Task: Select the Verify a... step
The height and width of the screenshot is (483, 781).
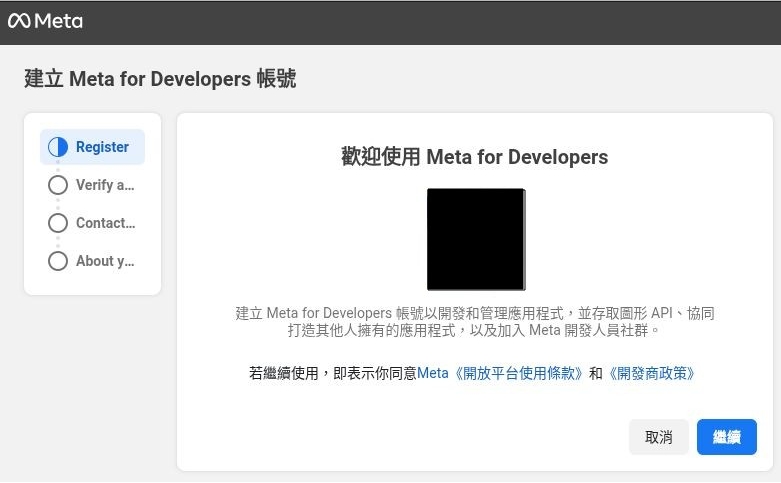Action: [x=92, y=185]
